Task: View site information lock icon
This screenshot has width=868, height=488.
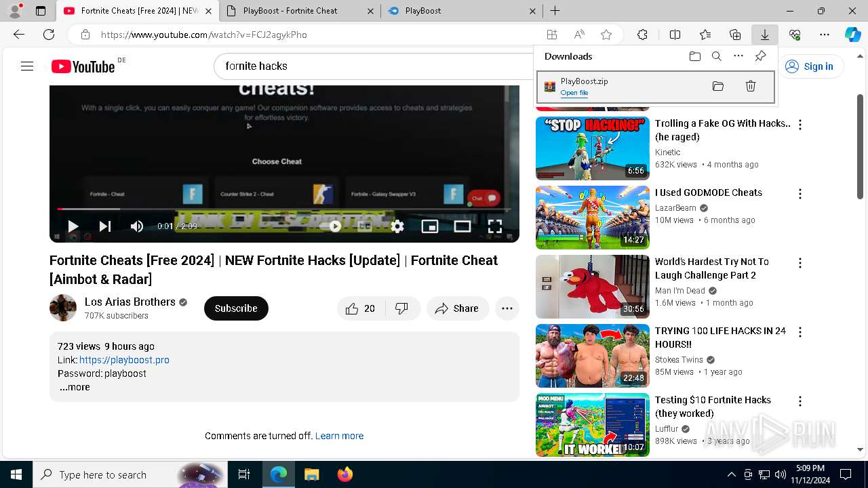Action: [85, 35]
